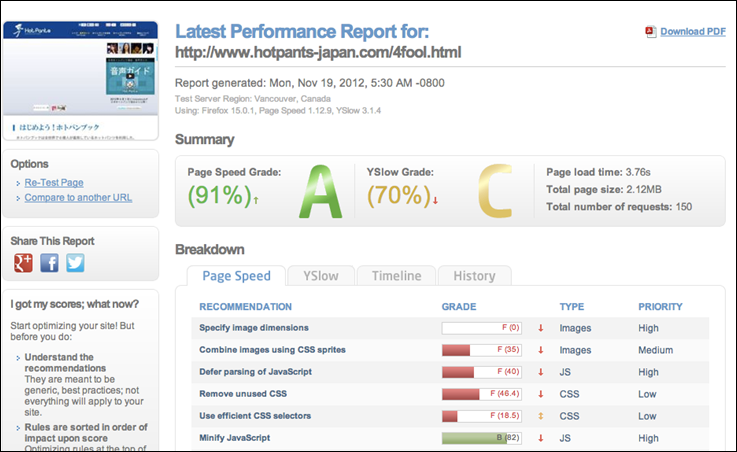Click red down arrow beside 70%
The height and width of the screenshot is (452, 737).
[x=436, y=200]
